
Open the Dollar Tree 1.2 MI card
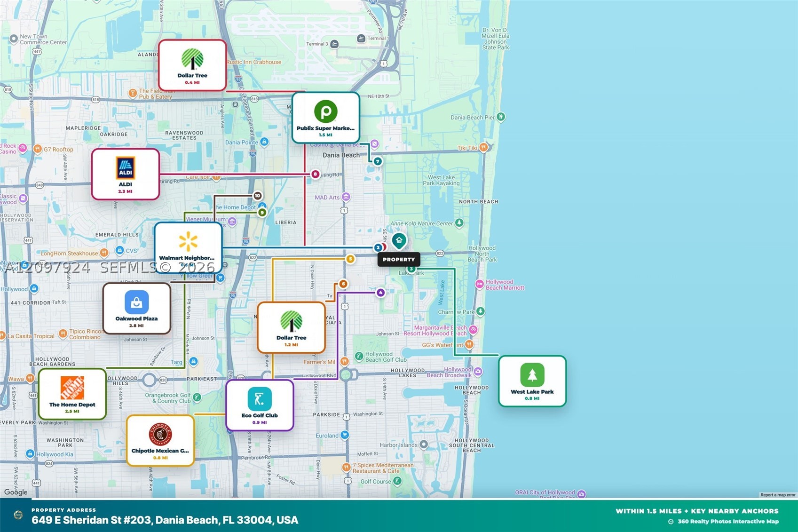pyautogui.click(x=292, y=327)
